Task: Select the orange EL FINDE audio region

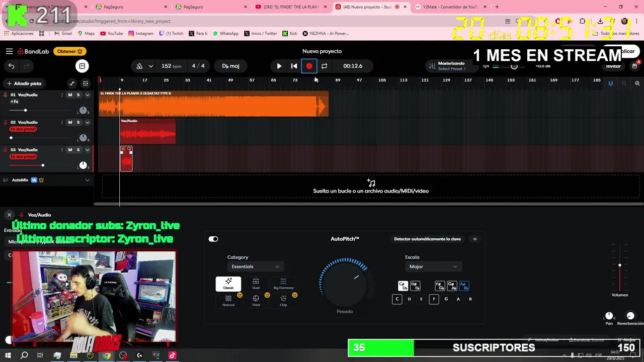Action: (x=214, y=104)
